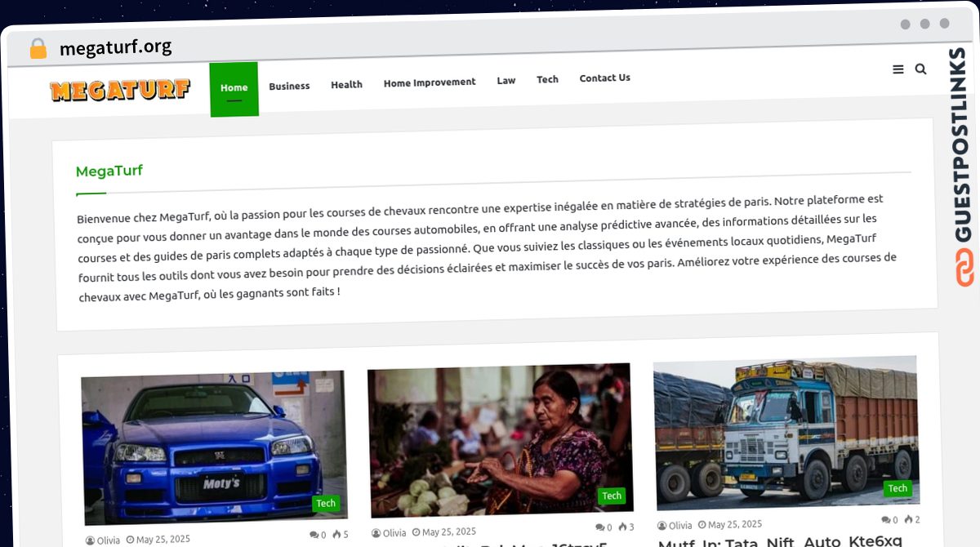Click the comments icon under the truck post
The width and height of the screenshot is (980, 547).
pyautogui.click(x=885, y=520)
